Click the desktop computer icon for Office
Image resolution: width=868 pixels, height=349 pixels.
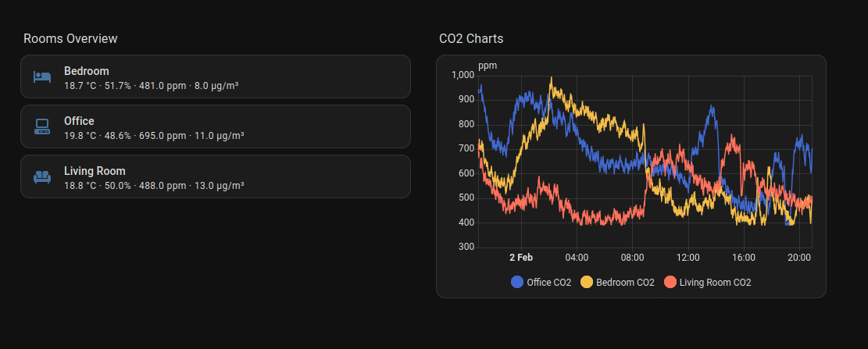[x=42, y=126]
